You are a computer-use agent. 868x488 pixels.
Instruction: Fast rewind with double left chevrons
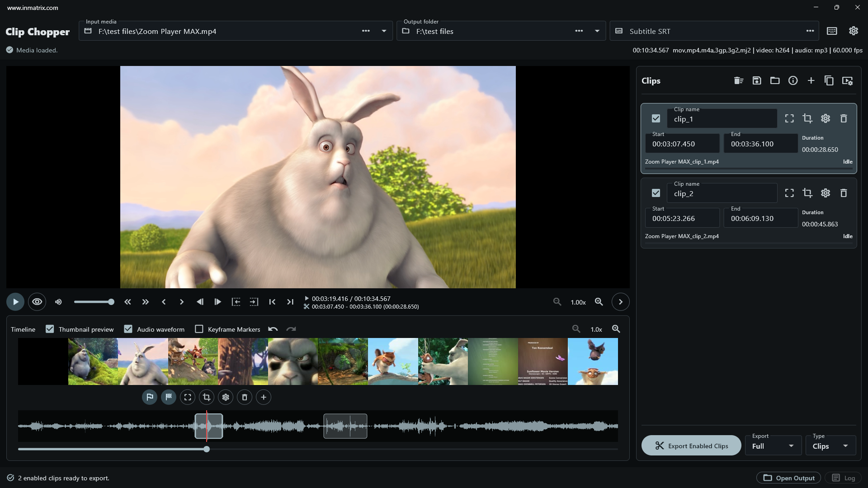[127, 302]
